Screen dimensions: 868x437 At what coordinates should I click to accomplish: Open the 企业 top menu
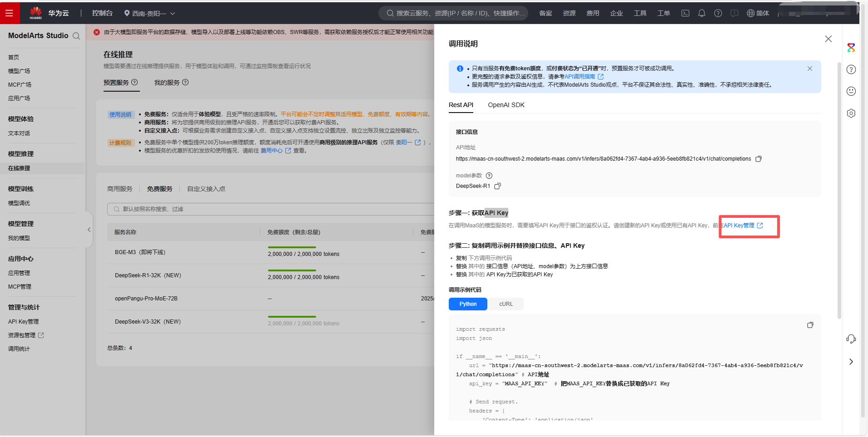pos(616,13)
